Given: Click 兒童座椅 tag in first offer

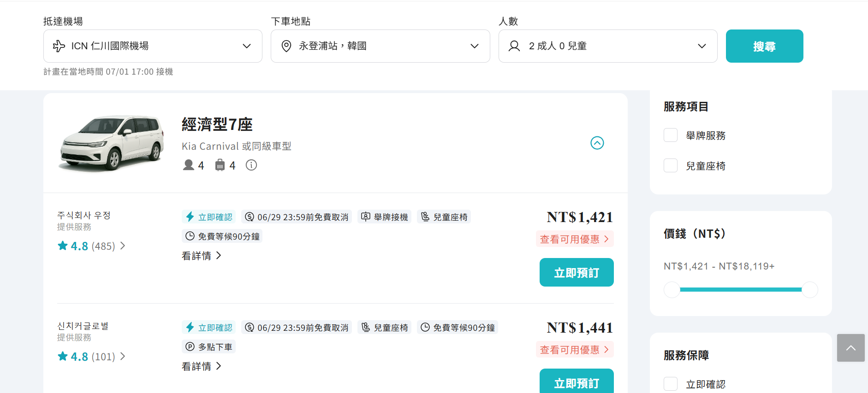Looking at the screenshot, I should [x=444, y=217].
